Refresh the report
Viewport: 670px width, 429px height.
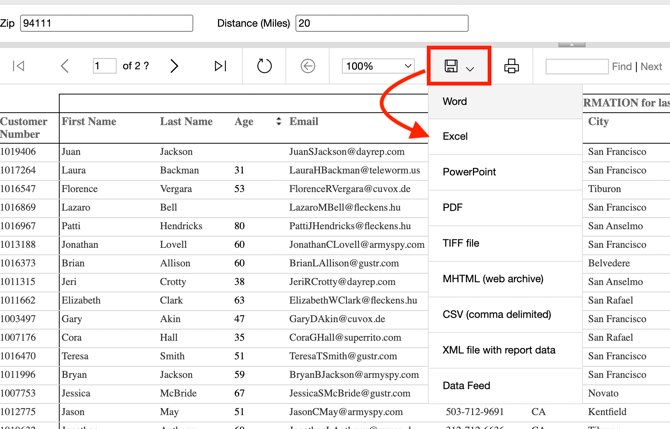coord(264,66)
